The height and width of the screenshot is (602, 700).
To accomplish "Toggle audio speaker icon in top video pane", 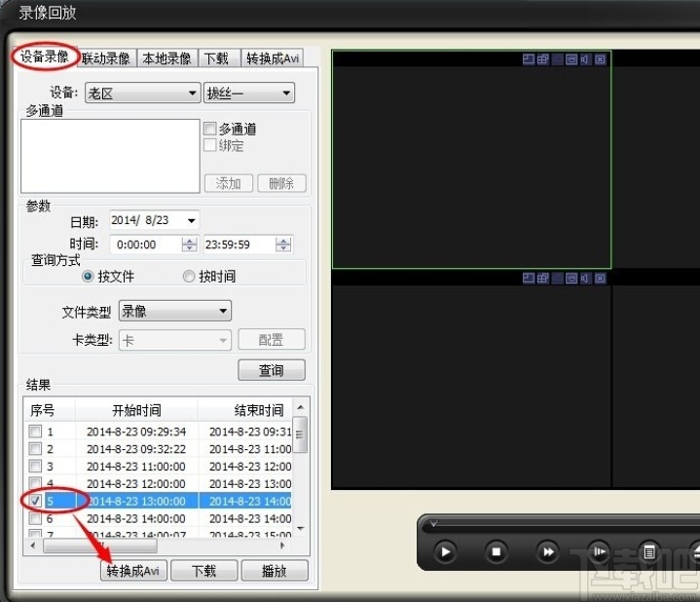I will click(585, 59).
